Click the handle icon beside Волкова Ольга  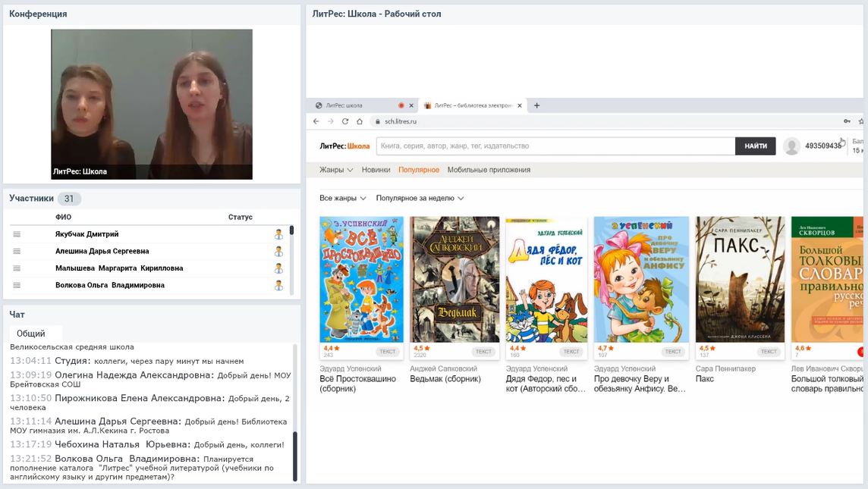click(17, 285)
